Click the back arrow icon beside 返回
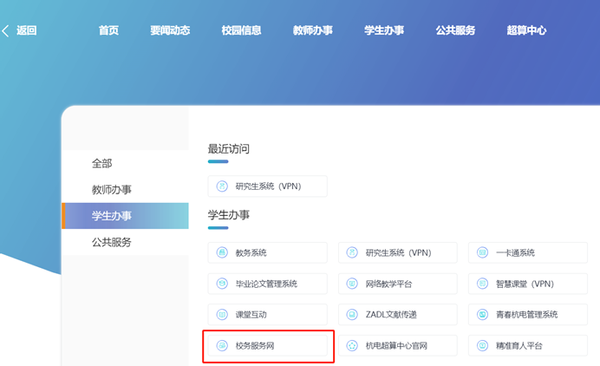Image resolution: width=600 pixels, height=366 pixels. 5,31
